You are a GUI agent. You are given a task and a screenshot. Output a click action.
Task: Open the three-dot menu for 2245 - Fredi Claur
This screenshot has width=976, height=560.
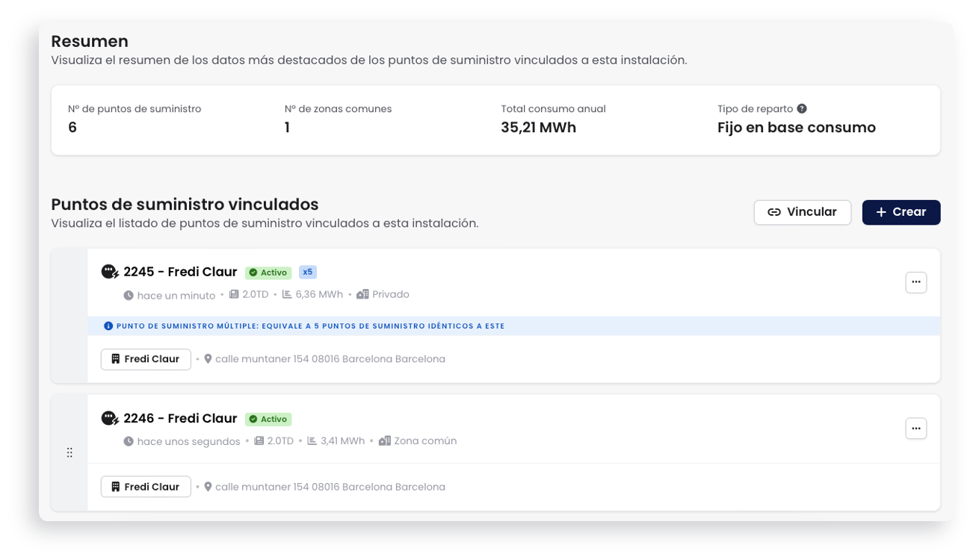coord(916,282)
